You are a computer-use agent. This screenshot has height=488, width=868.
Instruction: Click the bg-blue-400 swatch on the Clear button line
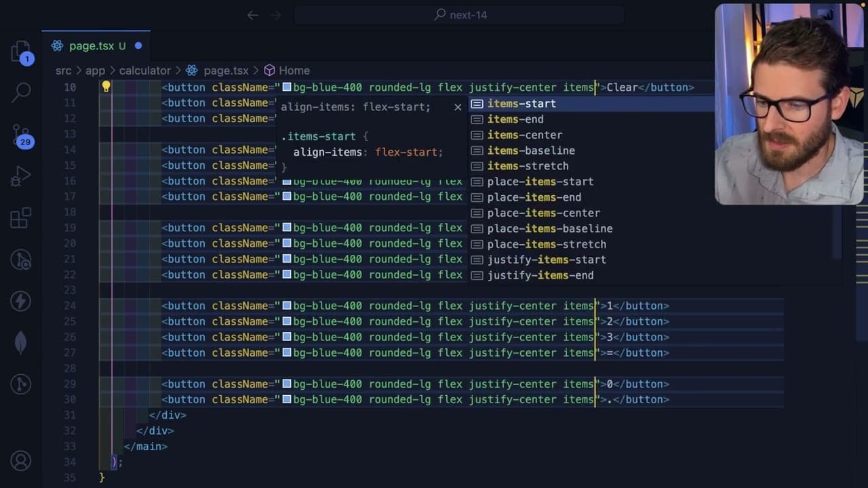point(287,87)
